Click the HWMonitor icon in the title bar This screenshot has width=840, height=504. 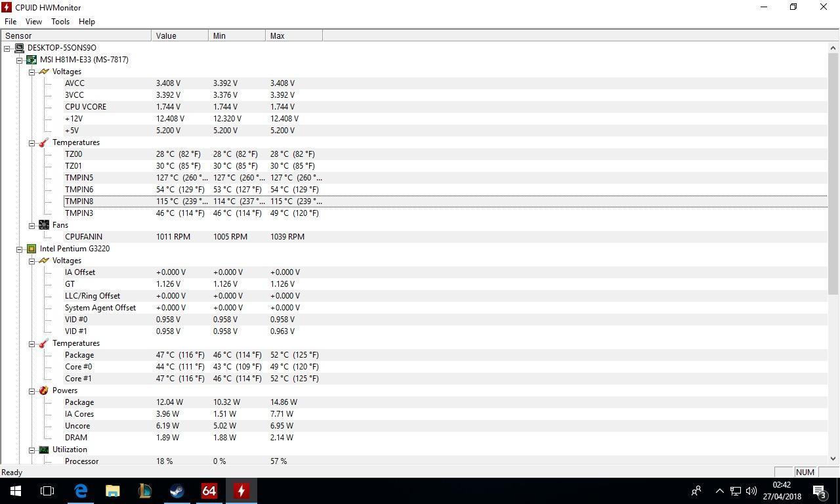(7, 7)
